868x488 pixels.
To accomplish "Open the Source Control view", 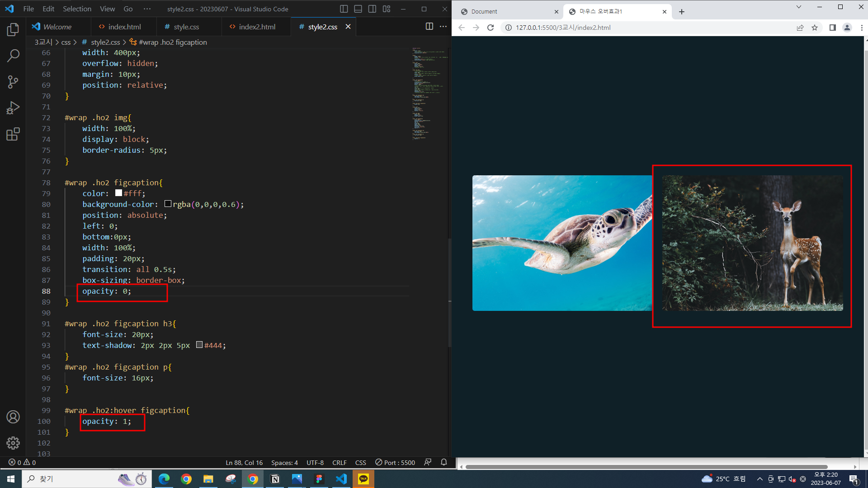I will 13,82.
